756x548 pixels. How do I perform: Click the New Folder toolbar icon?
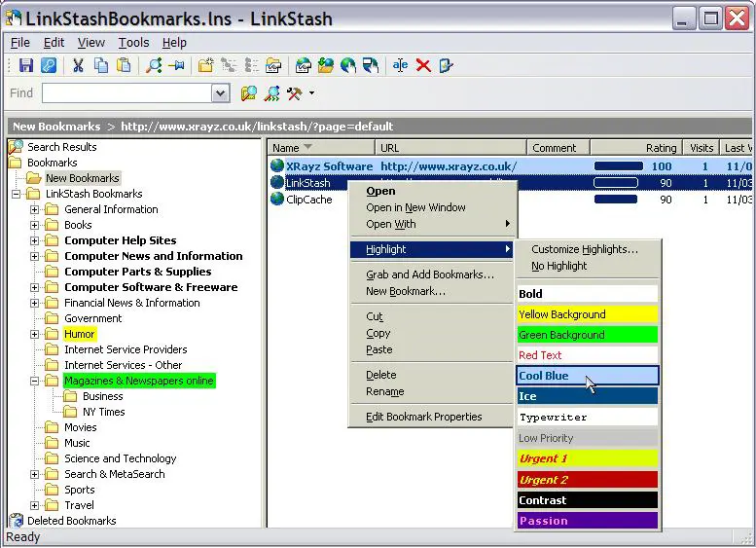tap(205, 65)
